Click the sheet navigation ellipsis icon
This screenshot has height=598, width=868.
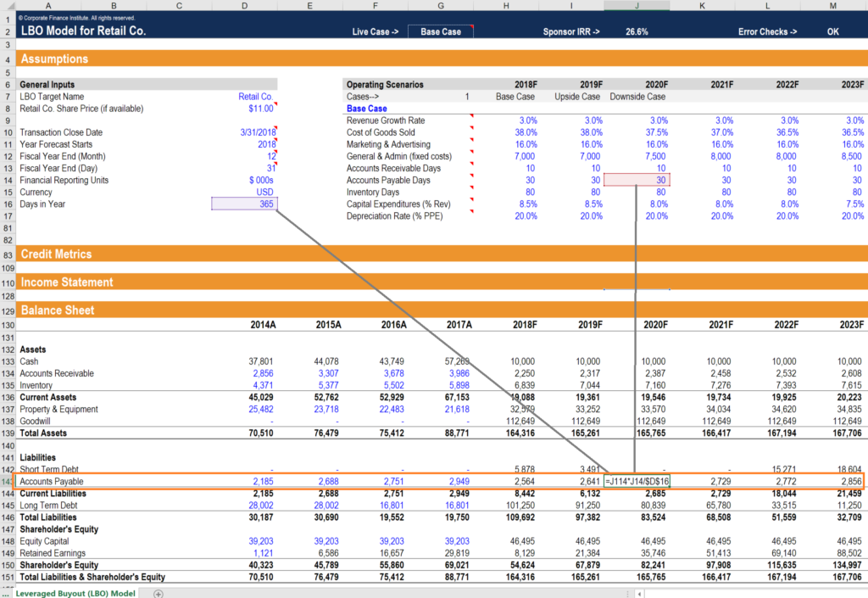point(7,593)
